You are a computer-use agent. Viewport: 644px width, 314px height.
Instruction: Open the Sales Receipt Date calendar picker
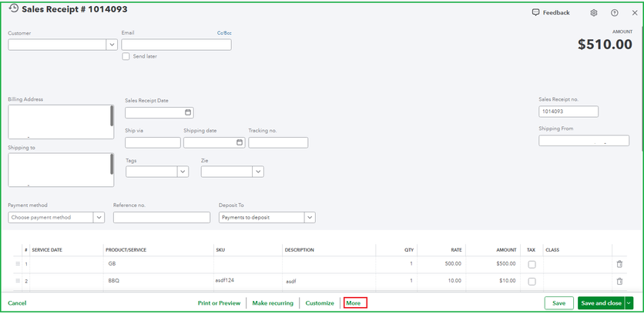pos(188,112)
